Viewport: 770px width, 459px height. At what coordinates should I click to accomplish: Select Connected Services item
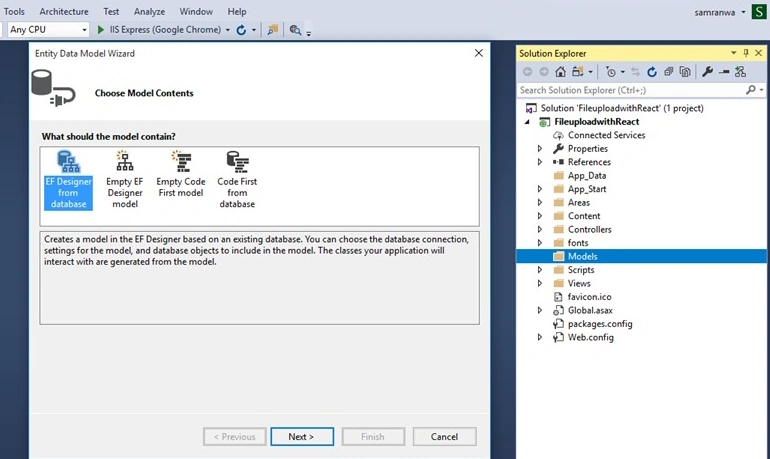606,135
